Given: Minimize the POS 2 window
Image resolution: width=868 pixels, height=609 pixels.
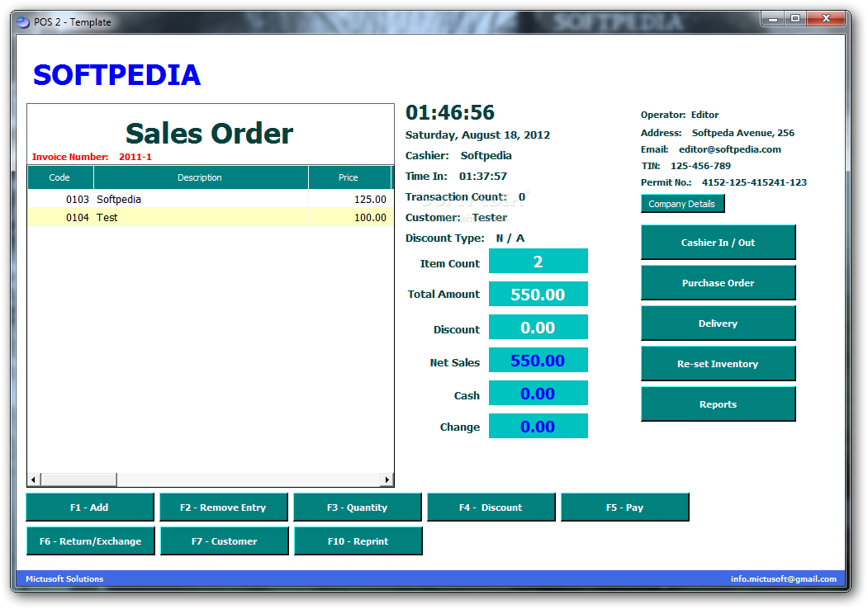Looking at the screenshot, I should coord(773,19).
